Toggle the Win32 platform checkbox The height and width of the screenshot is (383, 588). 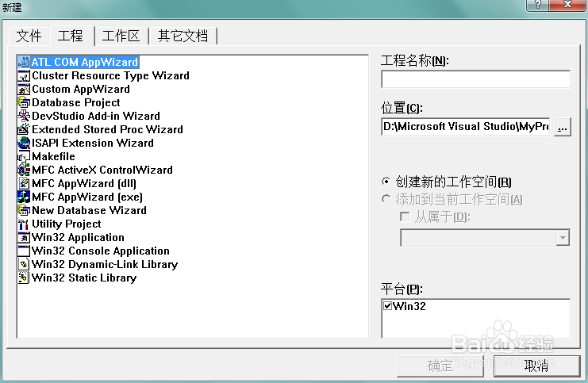point(388,306)
